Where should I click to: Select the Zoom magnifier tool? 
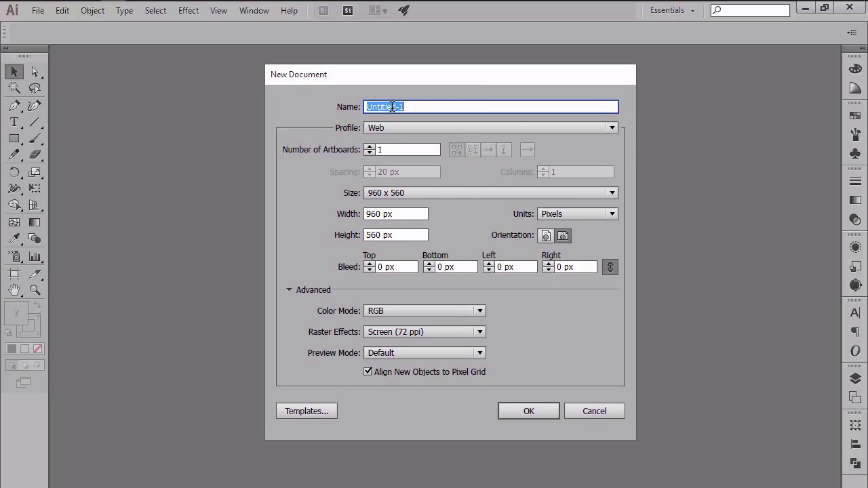coord(35,290)
